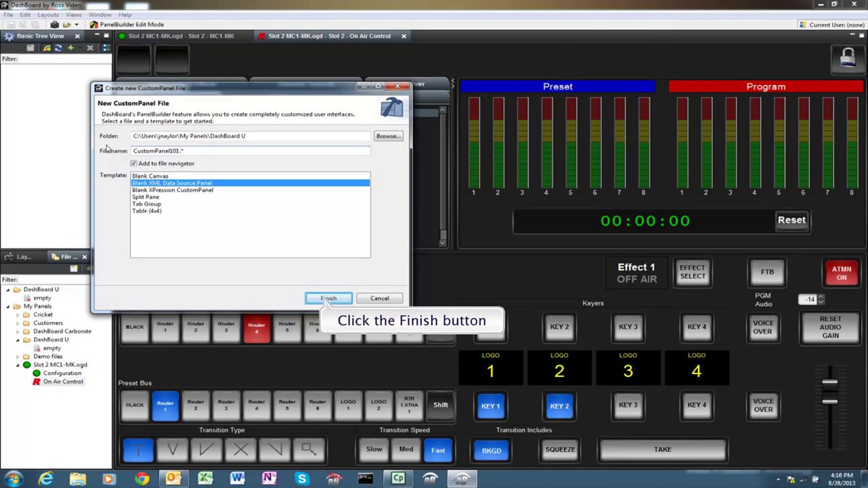Switch to Slot 2 - MC1-MK tab
The width and height of the screenshot is (868, 488).
click(177, 36)
